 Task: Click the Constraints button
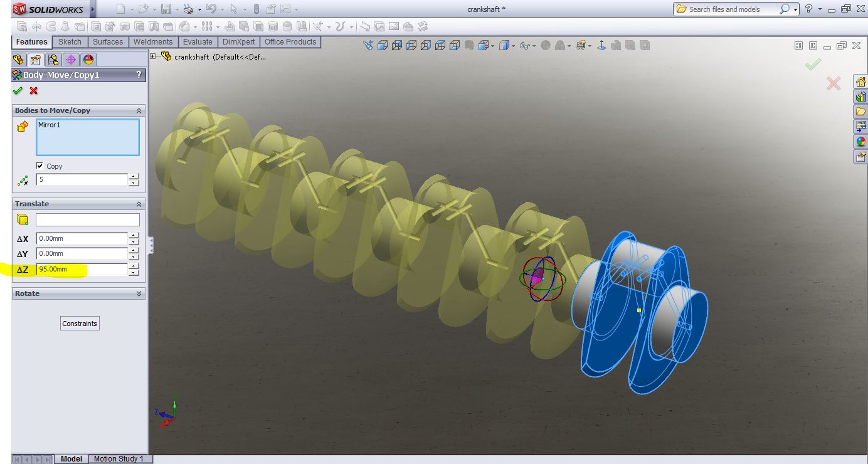click(79, 323)
